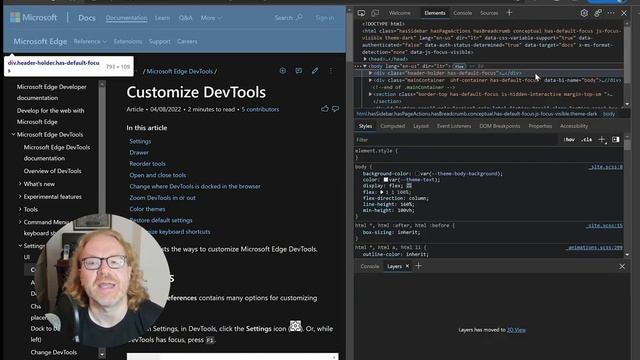The height and width of the screenshot is (360, 640).
Task: Switch to the Welcome tab
Action: pos(399,13)
